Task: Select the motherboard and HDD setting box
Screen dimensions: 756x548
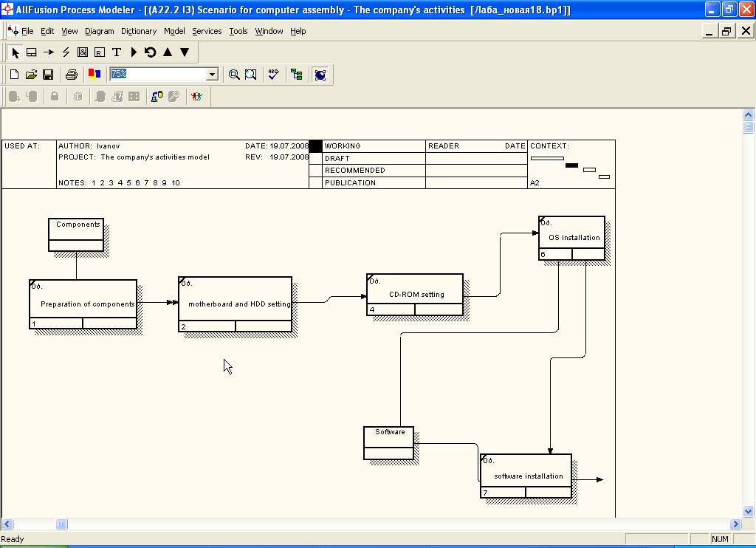Action: pos(235,304)
